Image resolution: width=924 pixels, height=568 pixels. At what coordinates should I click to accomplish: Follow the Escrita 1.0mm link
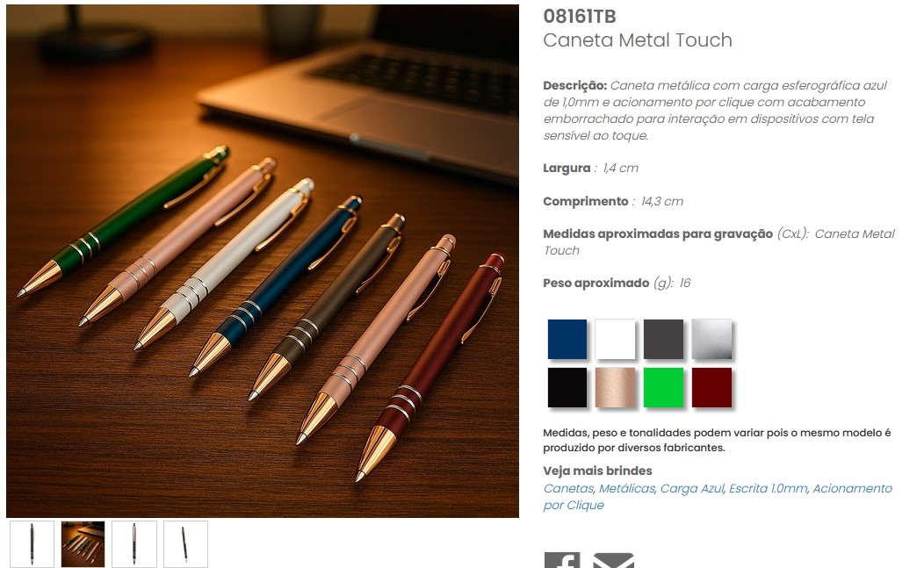tap(769, 488)
